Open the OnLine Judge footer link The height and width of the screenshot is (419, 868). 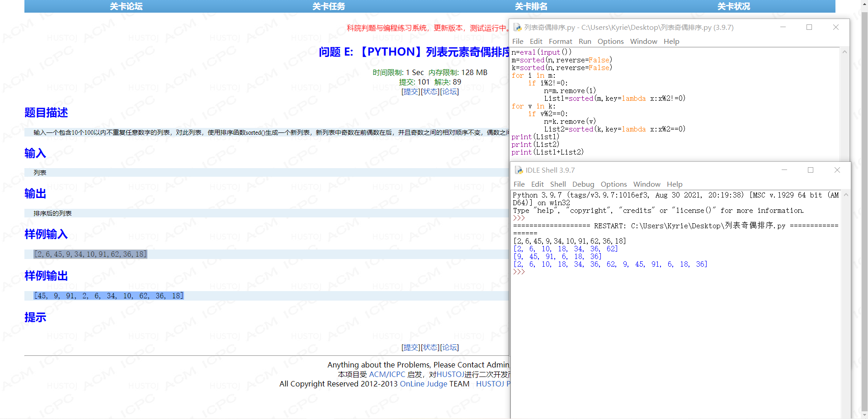pyautogui.click(x=423, y=384)
